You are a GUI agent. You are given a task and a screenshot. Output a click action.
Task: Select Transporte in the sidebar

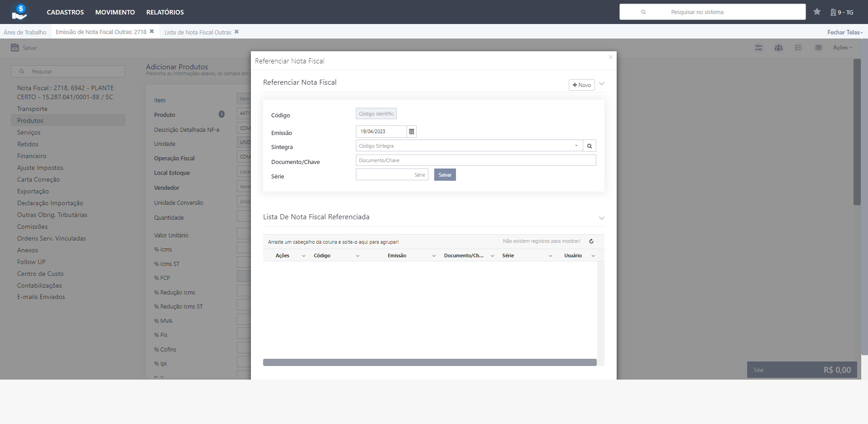click(32, 109)
